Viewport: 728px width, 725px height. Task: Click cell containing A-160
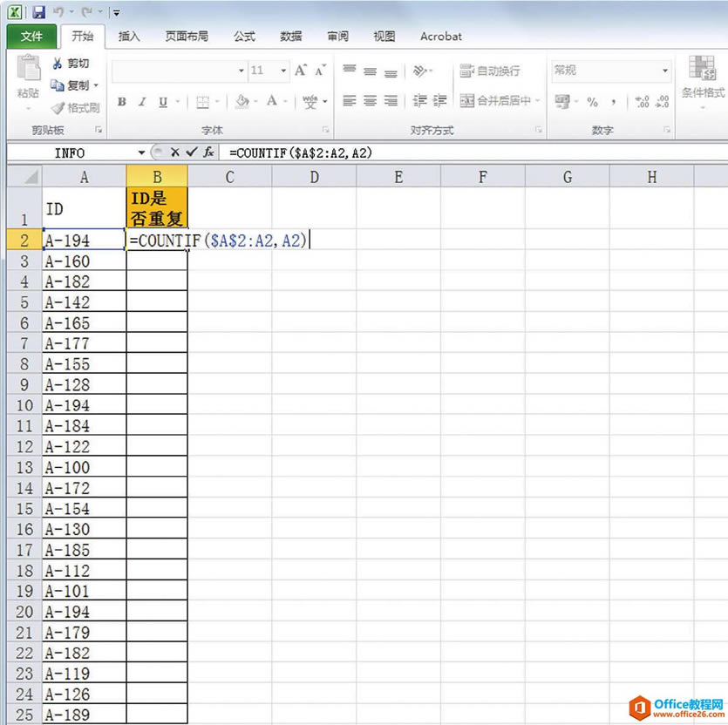coord(84,261)
